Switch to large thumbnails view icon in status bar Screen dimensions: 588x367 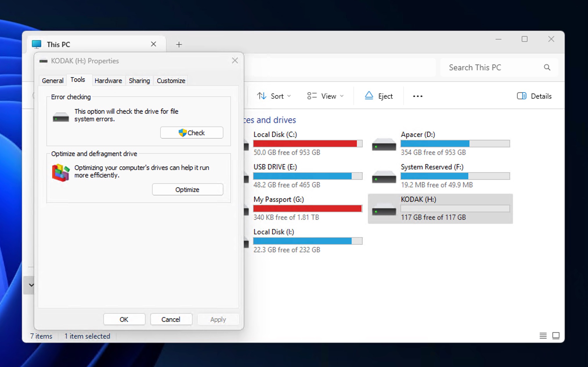tap(556, 336)
